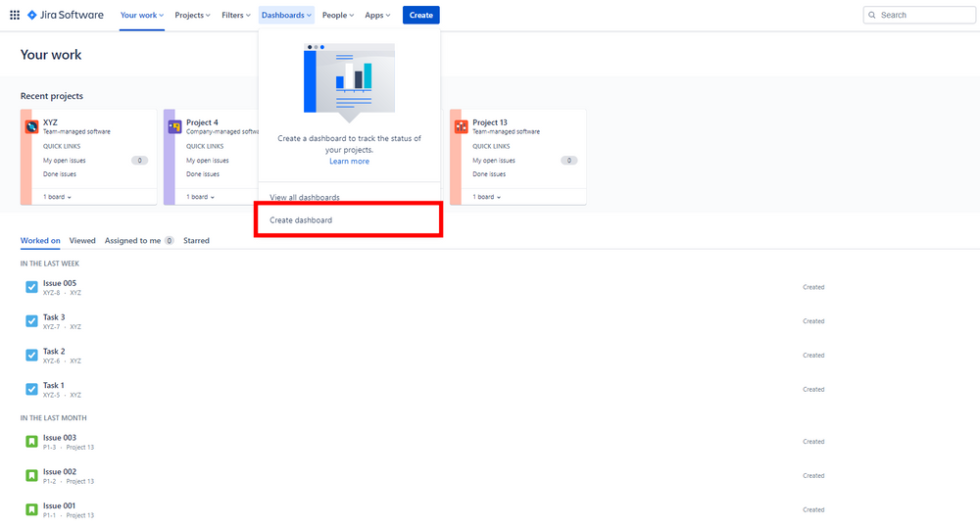This screenshot has height=528, width=980.
Task: Select View all dashboards entry
Action: [x=349, y=198]
